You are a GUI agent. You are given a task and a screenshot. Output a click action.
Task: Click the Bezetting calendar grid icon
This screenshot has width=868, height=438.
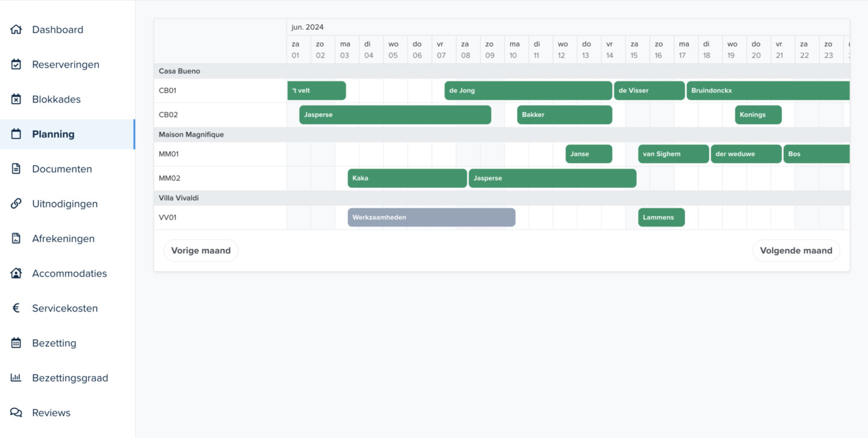(16, 343)
